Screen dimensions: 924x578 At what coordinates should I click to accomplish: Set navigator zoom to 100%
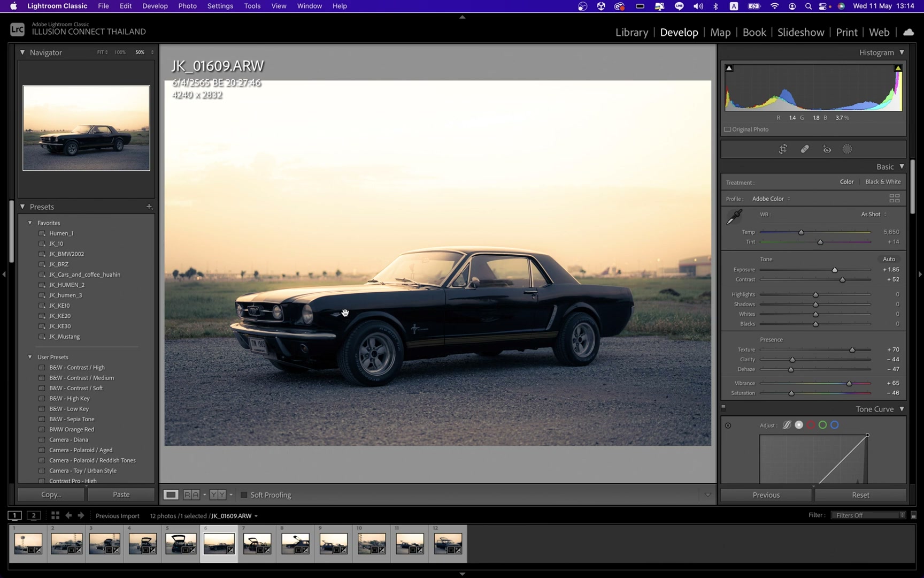(120, 52)
